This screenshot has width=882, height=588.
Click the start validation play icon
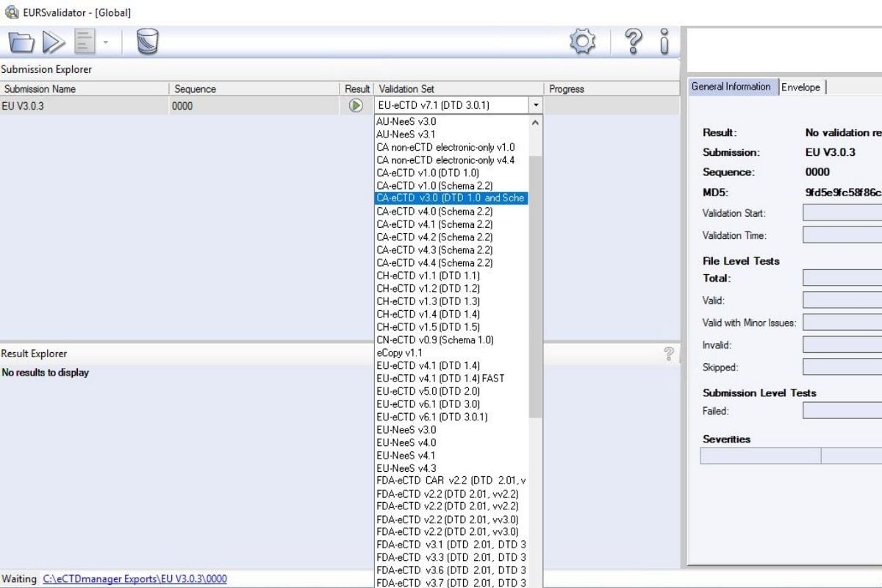[x=53, y=43]
